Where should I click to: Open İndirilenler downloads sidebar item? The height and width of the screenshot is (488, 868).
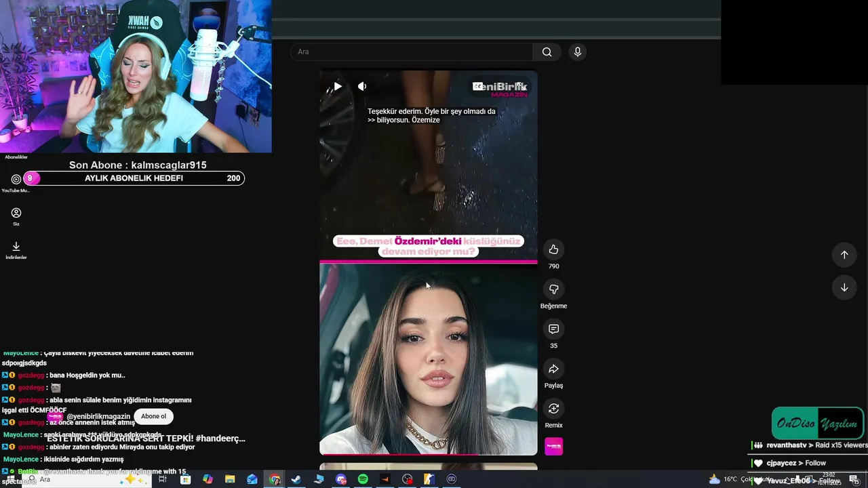pyautogui.click(x=16, y=250)
